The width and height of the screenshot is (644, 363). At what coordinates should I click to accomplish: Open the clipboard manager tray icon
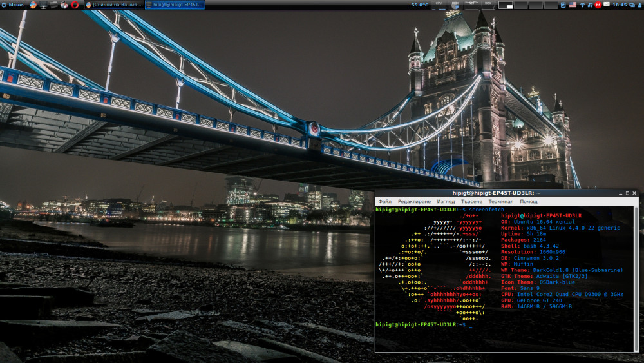coord(563,5)
